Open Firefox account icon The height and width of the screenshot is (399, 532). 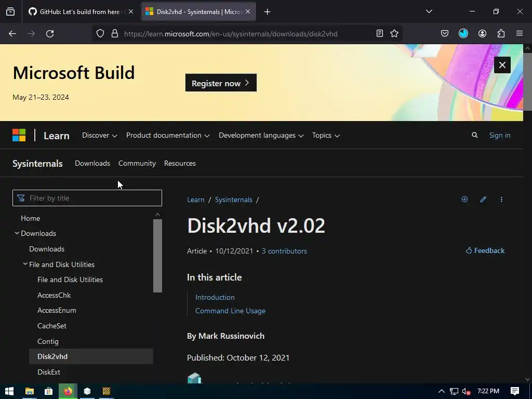pos(482,33)
